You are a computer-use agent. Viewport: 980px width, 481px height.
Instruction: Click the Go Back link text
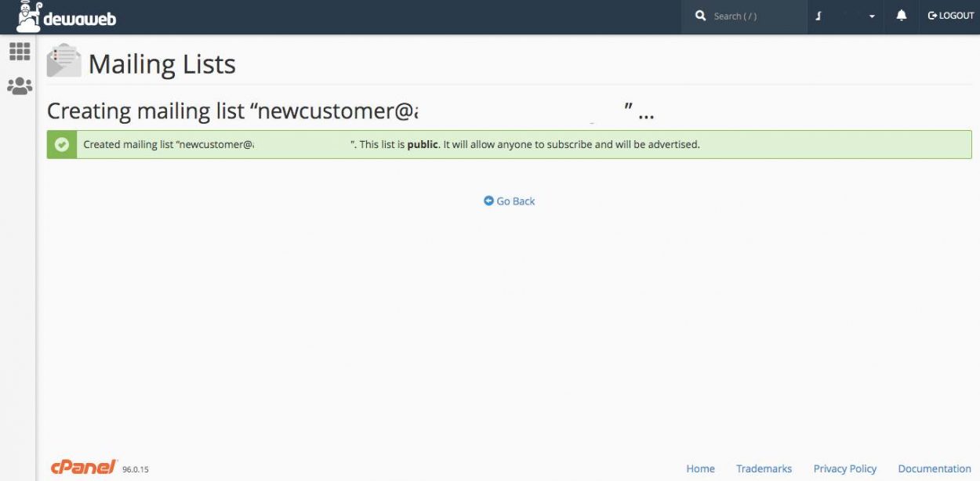click(516, 201)
